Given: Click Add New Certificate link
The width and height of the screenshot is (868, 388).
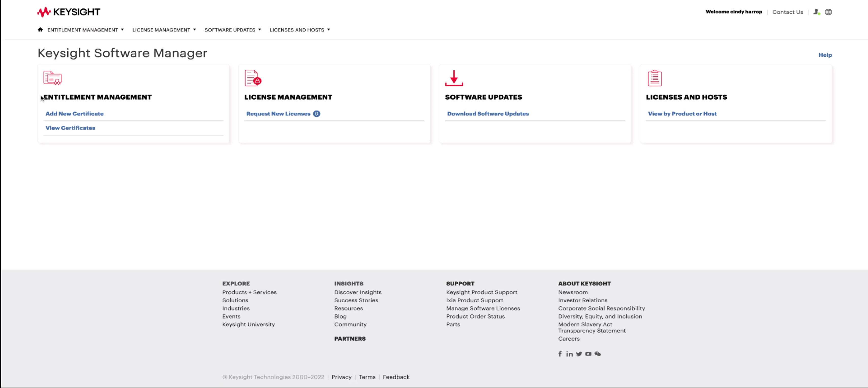Looking at the screenshot, I should point(74,114).
